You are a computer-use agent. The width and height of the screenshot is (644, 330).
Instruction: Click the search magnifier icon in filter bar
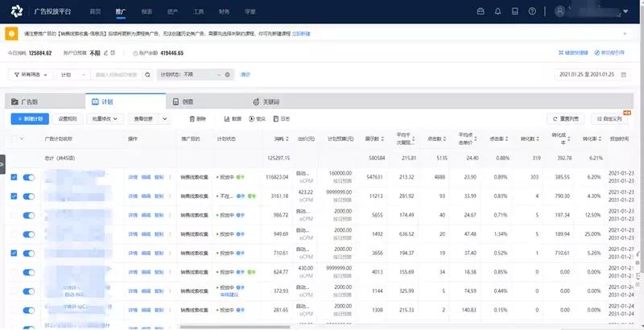(x=147, y=74)
